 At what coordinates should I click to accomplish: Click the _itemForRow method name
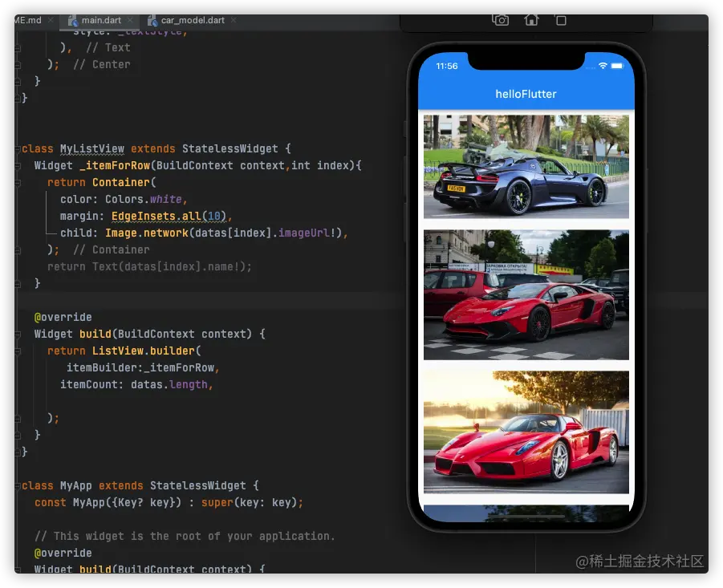(115, 165)
